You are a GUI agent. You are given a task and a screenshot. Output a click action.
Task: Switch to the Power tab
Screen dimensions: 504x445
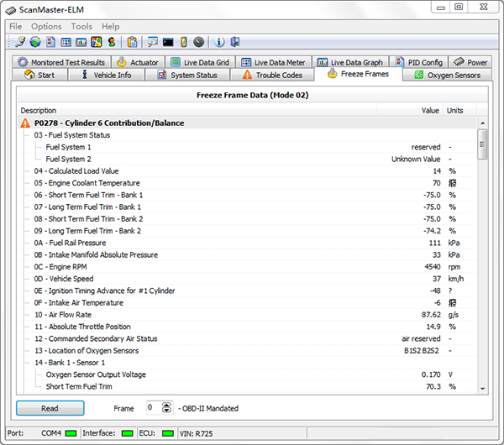470,62
